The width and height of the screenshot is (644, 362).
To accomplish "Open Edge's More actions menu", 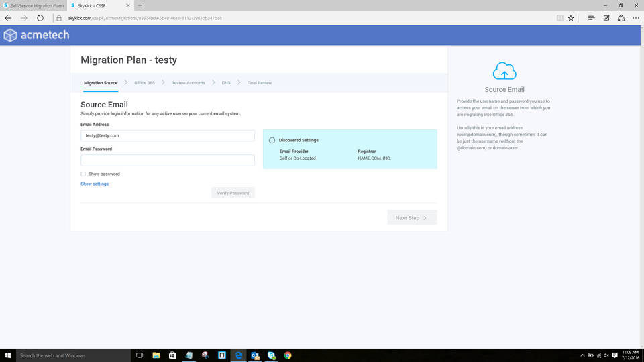I will [635, 18].
